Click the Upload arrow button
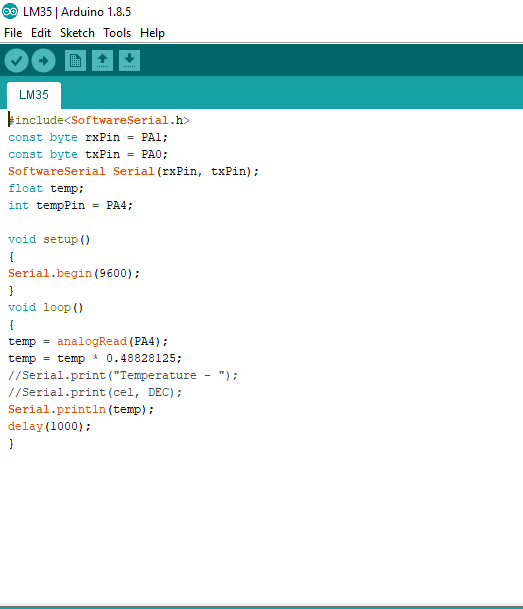Image resolution: width=523 pixels, height=609 pixels. point(43,61)
